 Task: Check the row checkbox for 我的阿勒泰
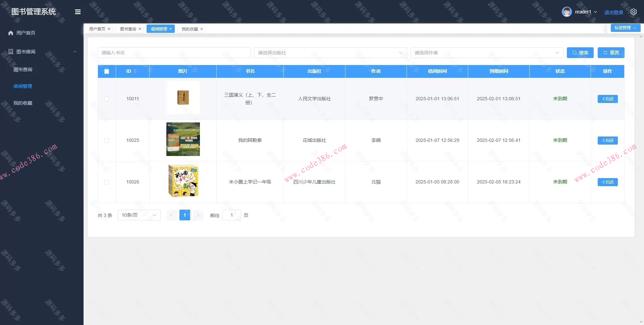pyautogui.click(x=107, y=141)
